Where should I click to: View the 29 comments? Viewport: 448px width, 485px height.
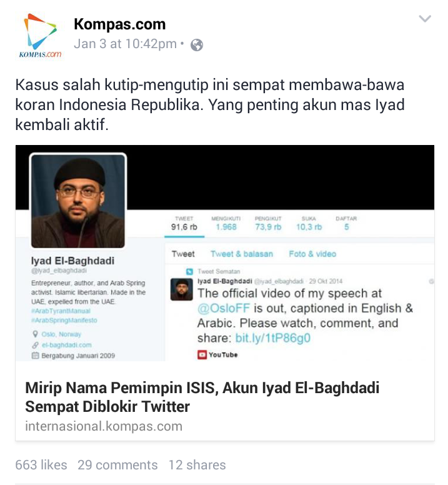click(x=117, y=465)
